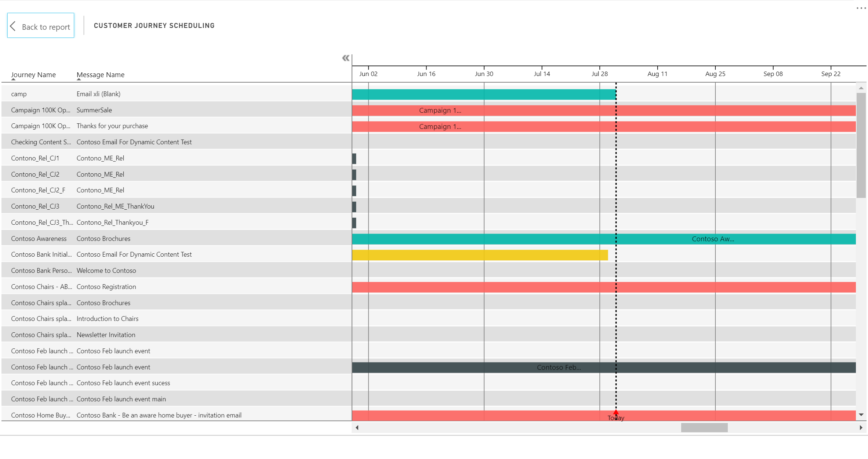Select the Contono_Rel_CJ2_F journey name
The image size is (868, 459).
tap(38, 190)
